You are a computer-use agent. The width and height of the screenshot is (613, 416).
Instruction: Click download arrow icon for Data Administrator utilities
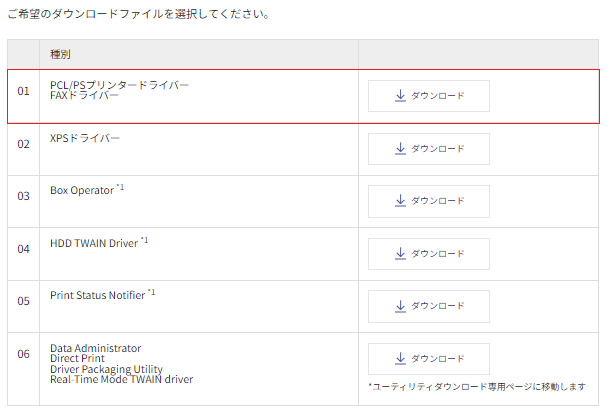pyautogui.click(x=400, y=359)
